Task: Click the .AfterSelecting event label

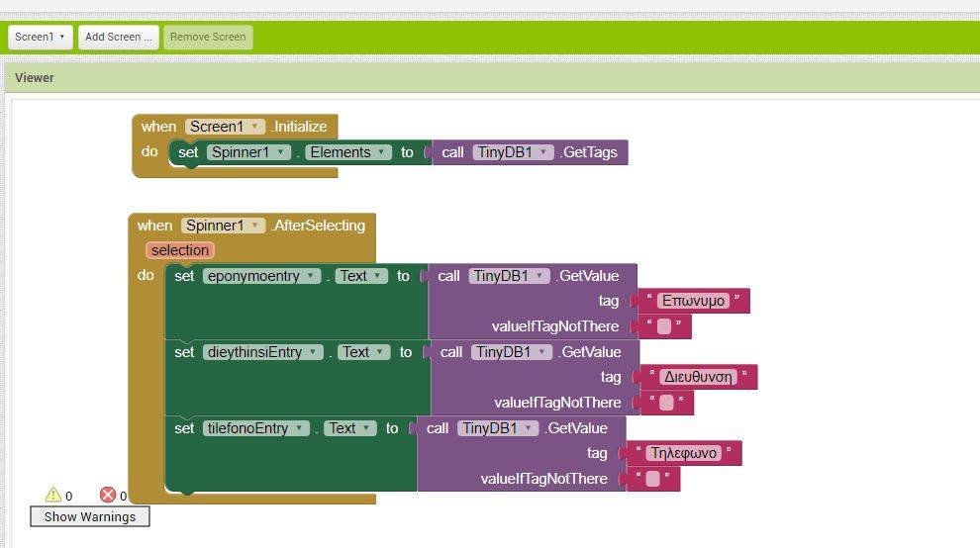Action: (318, 225)
